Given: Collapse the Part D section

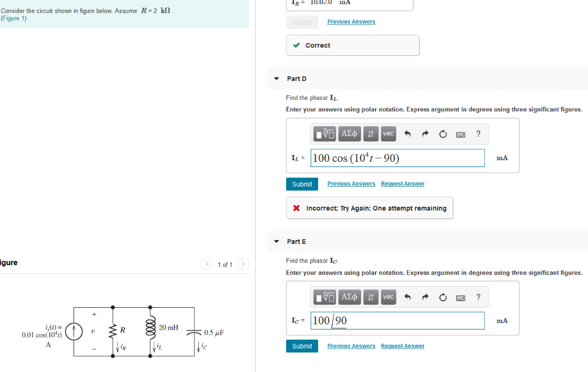Looking at the screenshot, I should point(276,79).
